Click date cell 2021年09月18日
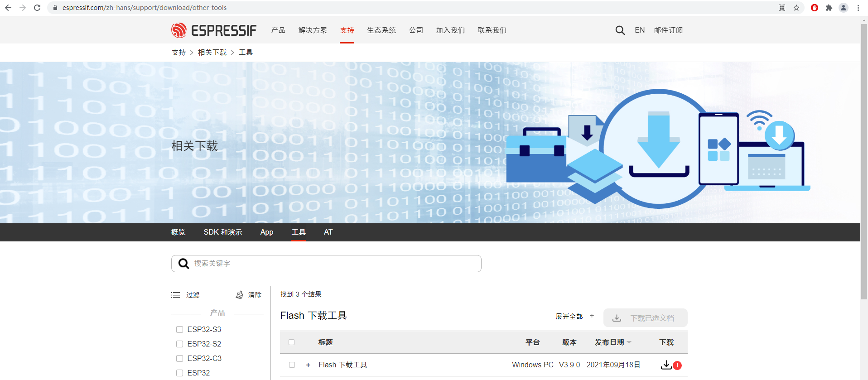Screen dimensions: 868x380 [x=613, y=365]
